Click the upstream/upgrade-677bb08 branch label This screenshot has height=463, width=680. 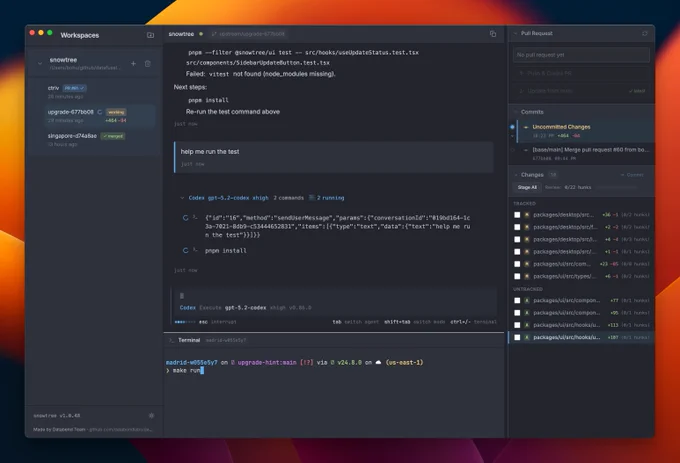[x=248, y=34]
